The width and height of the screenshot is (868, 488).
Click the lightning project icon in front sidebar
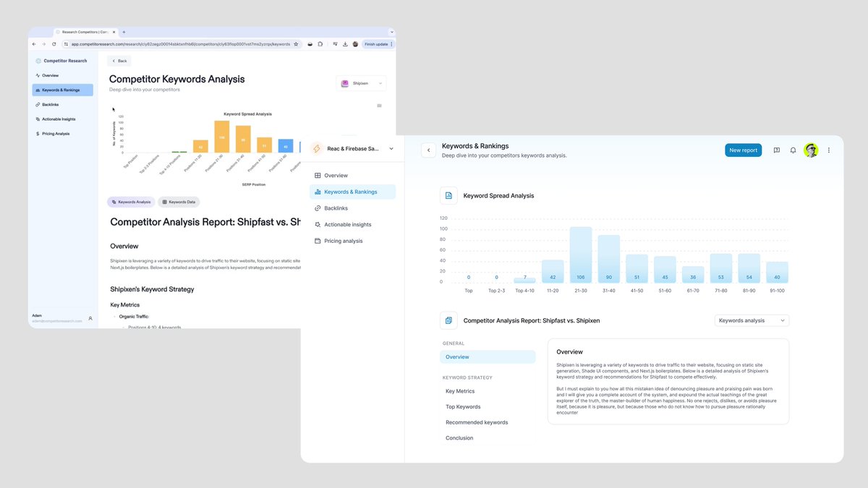[x=316, y=148]
